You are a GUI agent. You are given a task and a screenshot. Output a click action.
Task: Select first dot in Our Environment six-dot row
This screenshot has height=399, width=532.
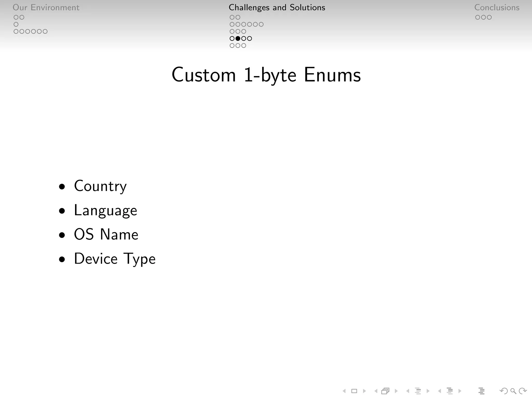(16, 31)
